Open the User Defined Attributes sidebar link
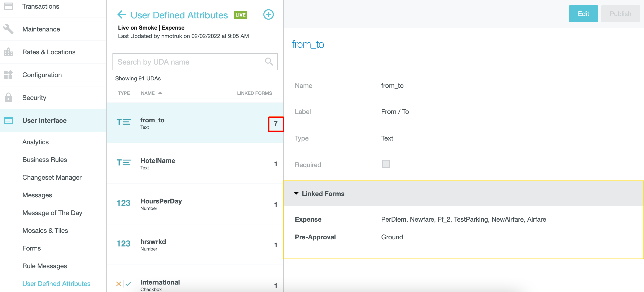This screenshot has height=292, width=644. pyautogui.click(x=56, y=284)
